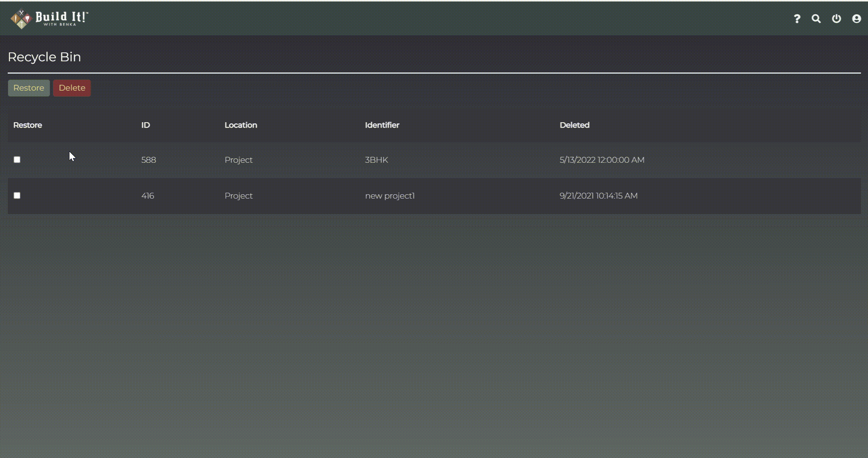The width and height of the screenshot is (868, 458).
Task: Click the identifier text 3BHK
Action: 376,160
